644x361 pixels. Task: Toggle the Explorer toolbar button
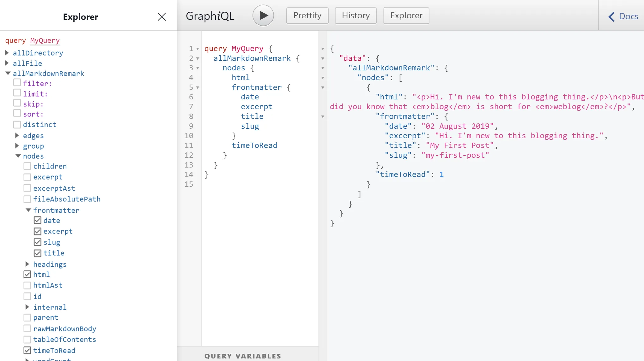click(406, 15)
